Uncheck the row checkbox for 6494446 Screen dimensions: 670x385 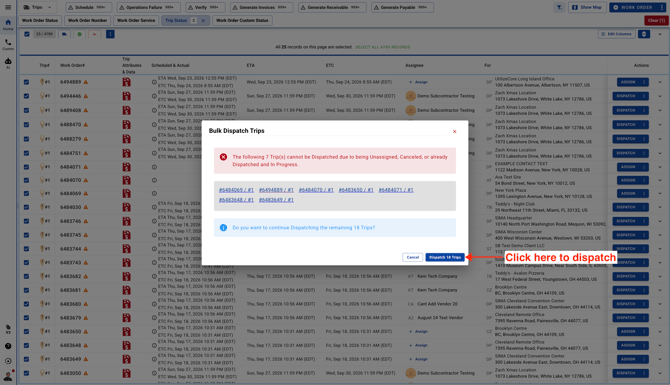click(x=26, y=96)
